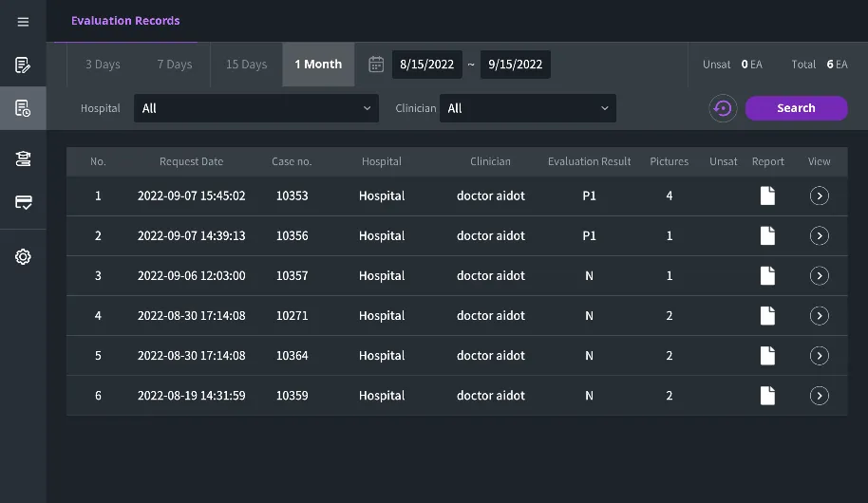Open the hamburger menu in sidebar
Image resolution: width=868 pixels, height=503 pixels.
pyautogui.click(x=23, y=22)
